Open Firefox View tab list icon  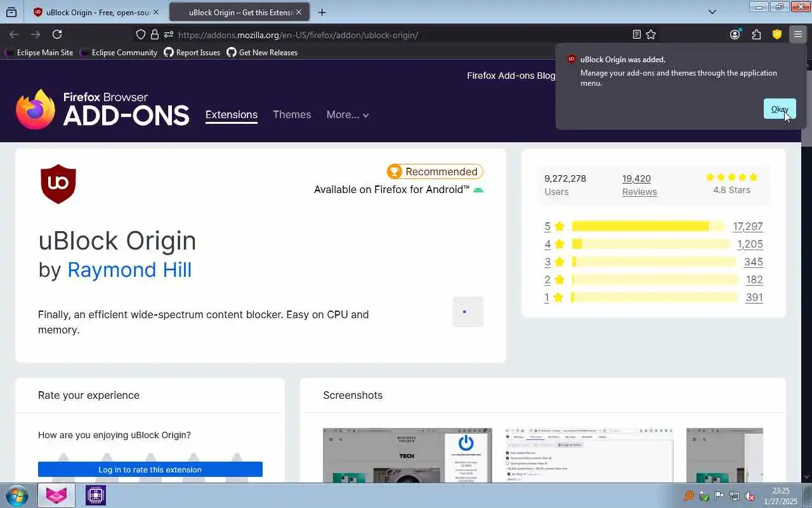point(11,12)
